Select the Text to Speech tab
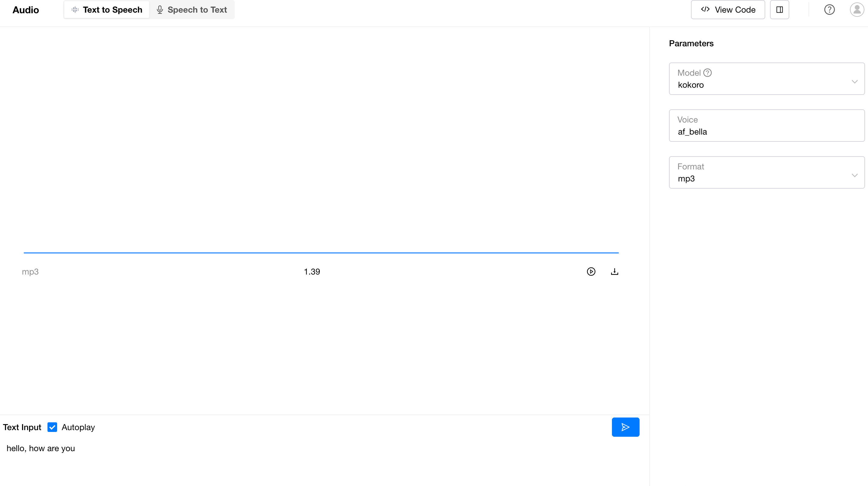Screen dimensions: 868x486 [x=107, y=10]
